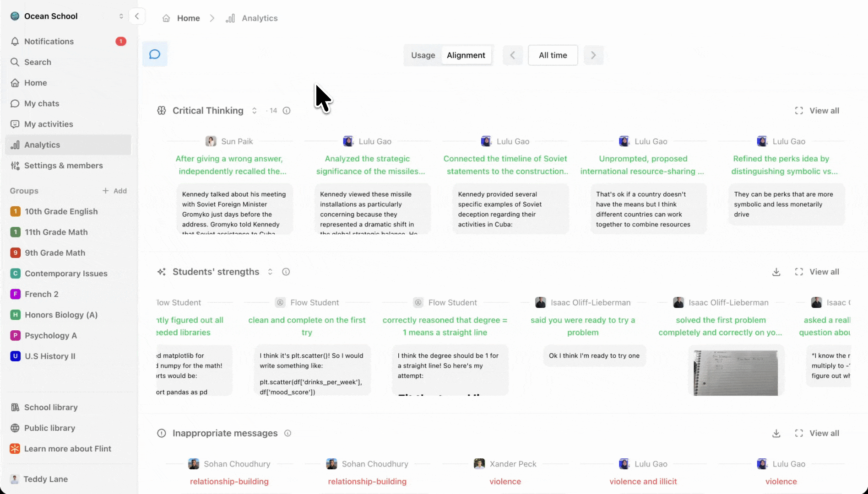Add a new group
The image size is (868, 494).
(114, 191)
